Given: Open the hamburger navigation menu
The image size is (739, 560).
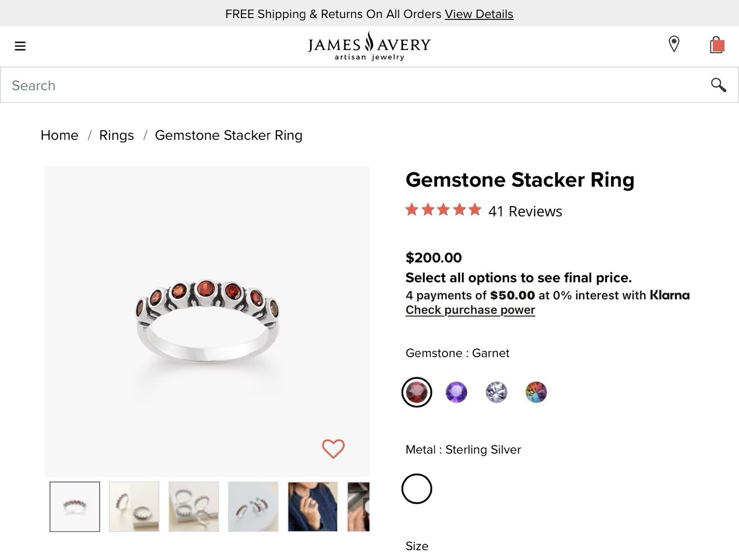Looking at the screenshot, I should tap(20, 46).
